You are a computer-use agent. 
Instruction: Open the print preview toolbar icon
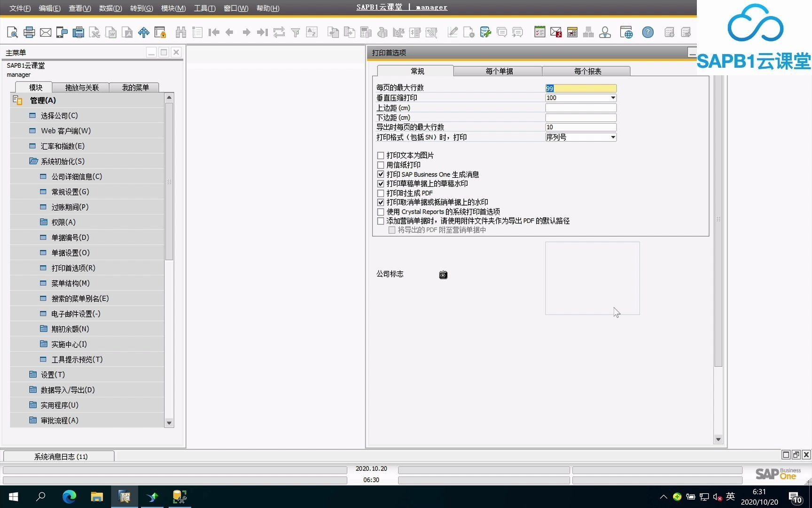[12, 32]
